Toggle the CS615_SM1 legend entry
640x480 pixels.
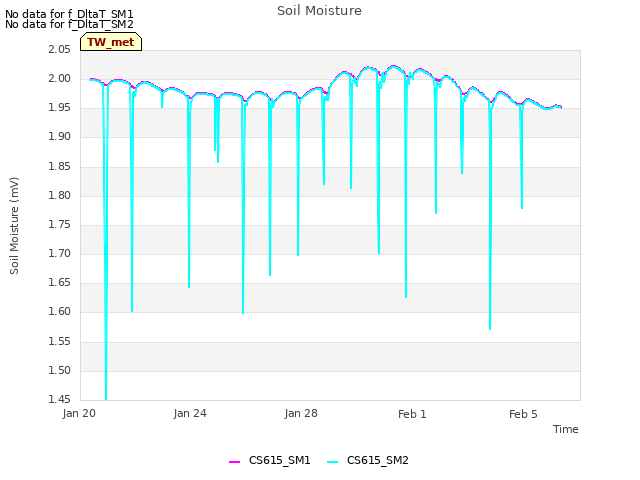[270, 460]
